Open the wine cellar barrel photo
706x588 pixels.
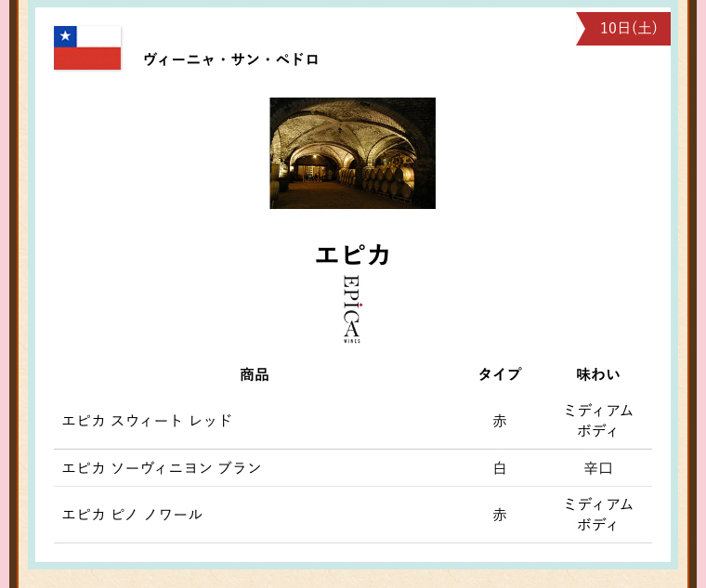click(x=352, y=153)
